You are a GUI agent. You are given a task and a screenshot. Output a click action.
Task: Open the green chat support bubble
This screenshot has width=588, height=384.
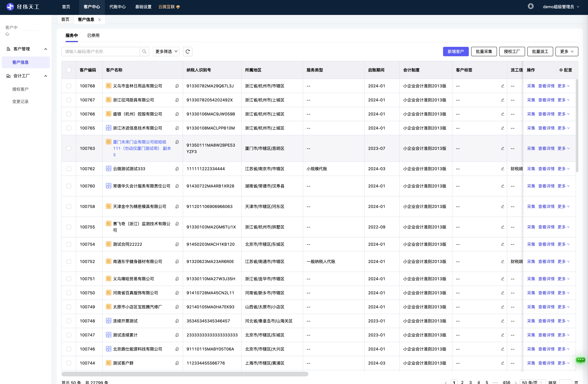click(x=580, y=360)
